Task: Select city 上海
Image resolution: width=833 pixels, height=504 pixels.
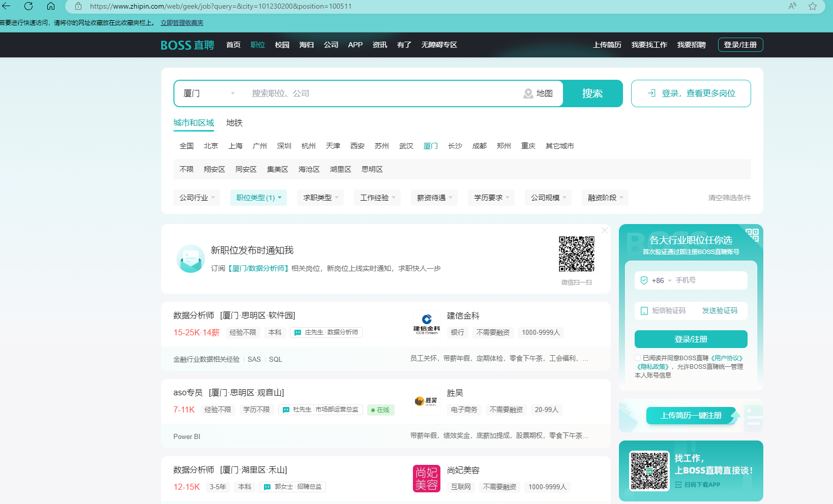Action: (x=235, y=146)
